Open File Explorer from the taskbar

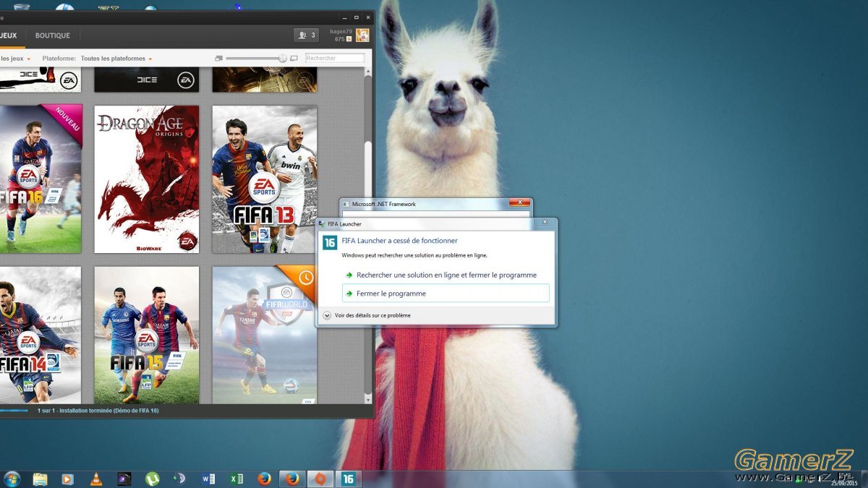click(40, 479)
